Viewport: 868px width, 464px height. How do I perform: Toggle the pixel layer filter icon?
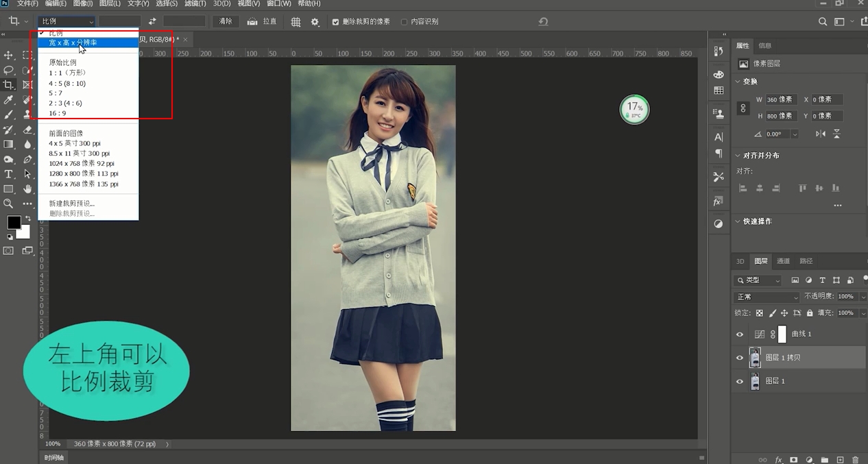pos(795,280)
